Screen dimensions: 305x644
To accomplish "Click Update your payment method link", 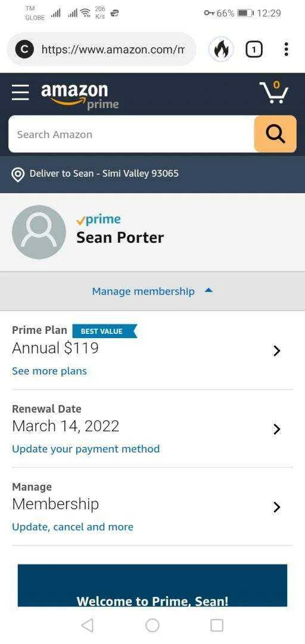I will tap(86, 449).
